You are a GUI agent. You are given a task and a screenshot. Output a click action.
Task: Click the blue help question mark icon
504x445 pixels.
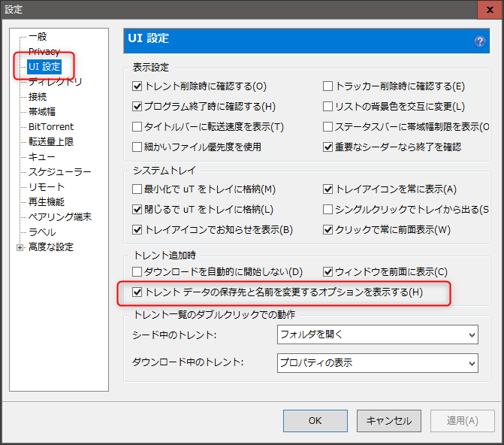[480, 41]
